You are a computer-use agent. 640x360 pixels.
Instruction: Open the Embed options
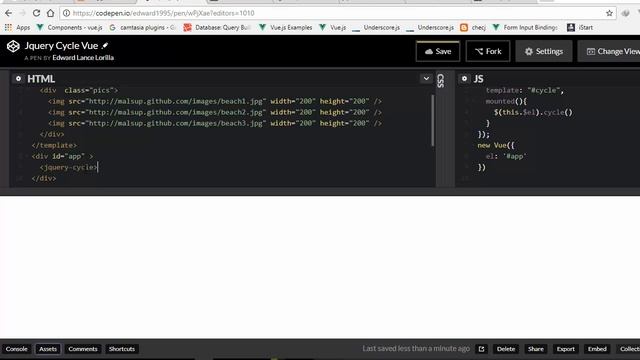tap(597, 349)
